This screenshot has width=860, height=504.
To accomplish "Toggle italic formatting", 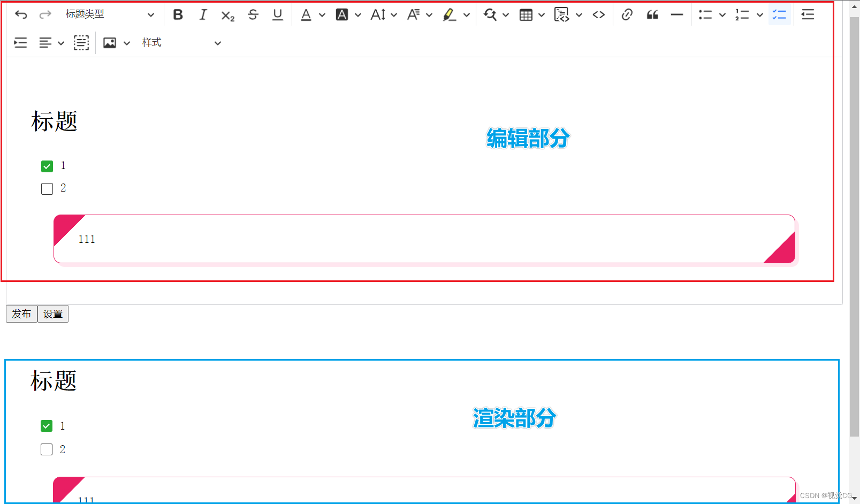I will point(203,14).
